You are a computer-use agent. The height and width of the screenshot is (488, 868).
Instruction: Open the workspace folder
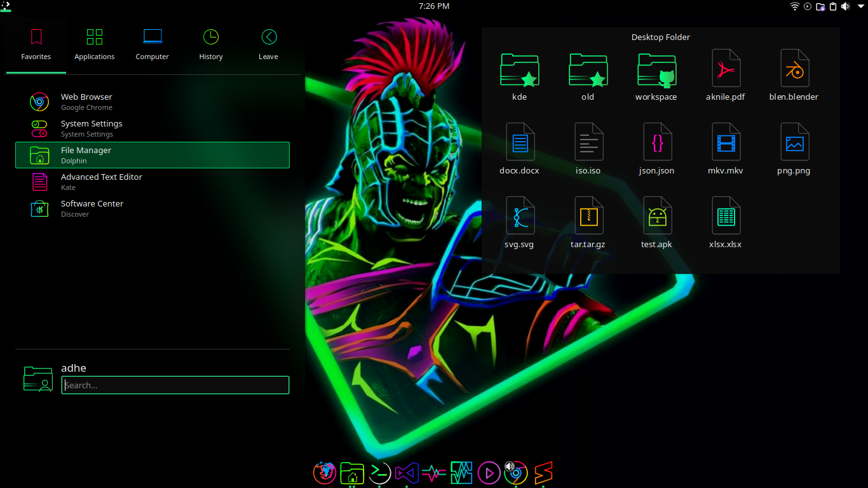point(656,76)
